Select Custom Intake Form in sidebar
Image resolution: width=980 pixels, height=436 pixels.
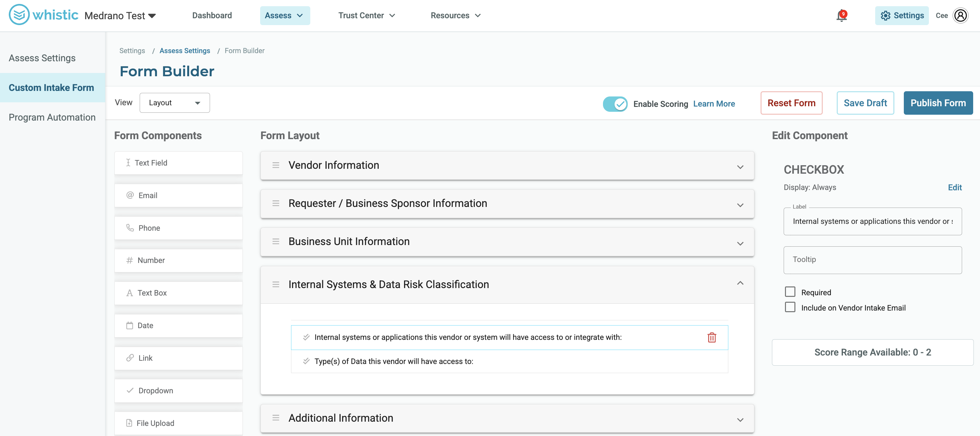(x=52, y=88)
